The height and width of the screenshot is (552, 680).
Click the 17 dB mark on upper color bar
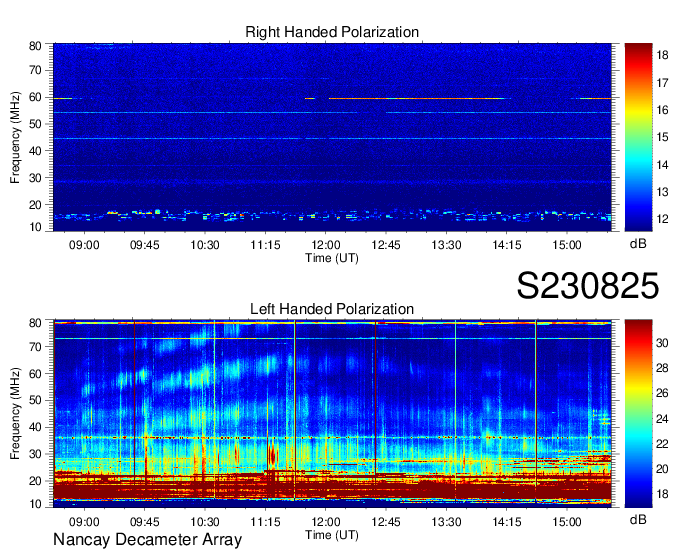click(662, 83)
